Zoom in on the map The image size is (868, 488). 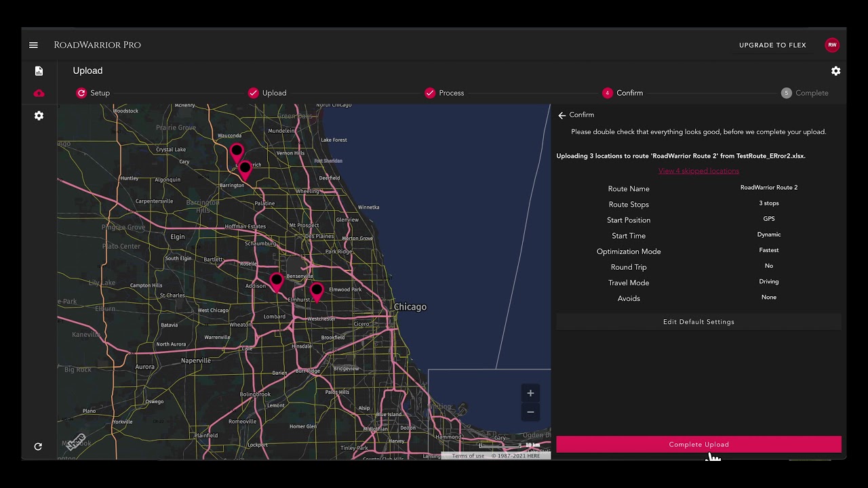[530, 393]
